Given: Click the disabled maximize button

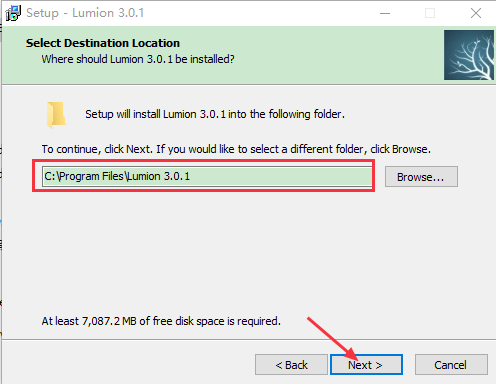Looking at the screenshot, I should (x=430, y=13).
